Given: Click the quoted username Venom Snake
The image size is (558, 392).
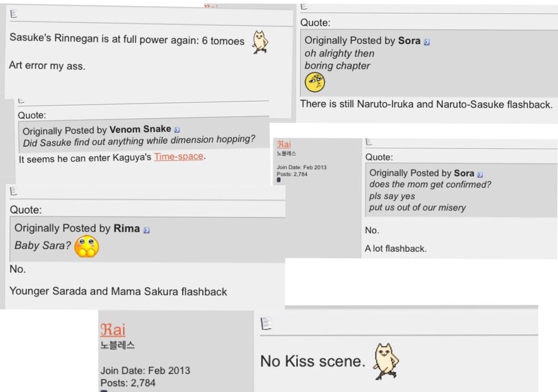Looking at the screenshot, I should (x=140, y=130).
